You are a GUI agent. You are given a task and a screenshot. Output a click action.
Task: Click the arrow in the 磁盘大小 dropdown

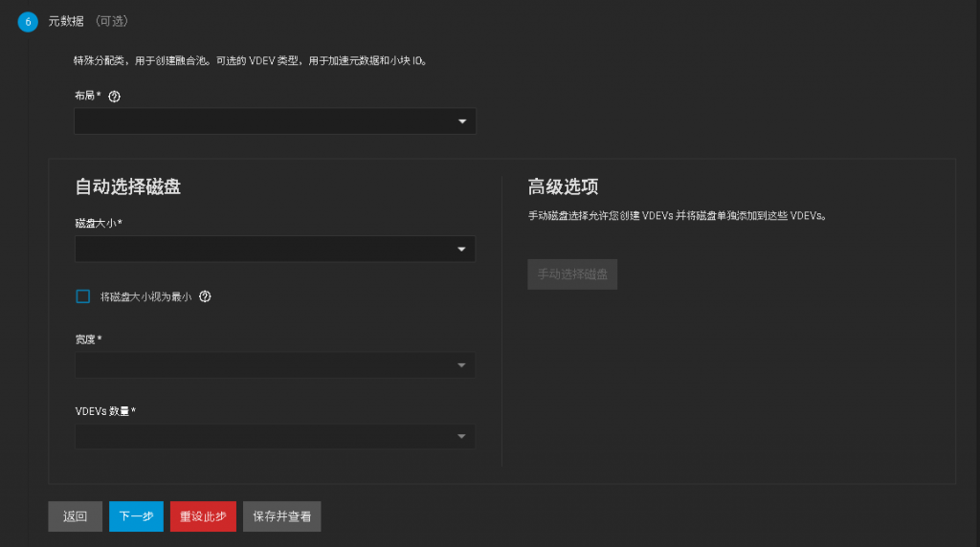click(x=462, y=249)
